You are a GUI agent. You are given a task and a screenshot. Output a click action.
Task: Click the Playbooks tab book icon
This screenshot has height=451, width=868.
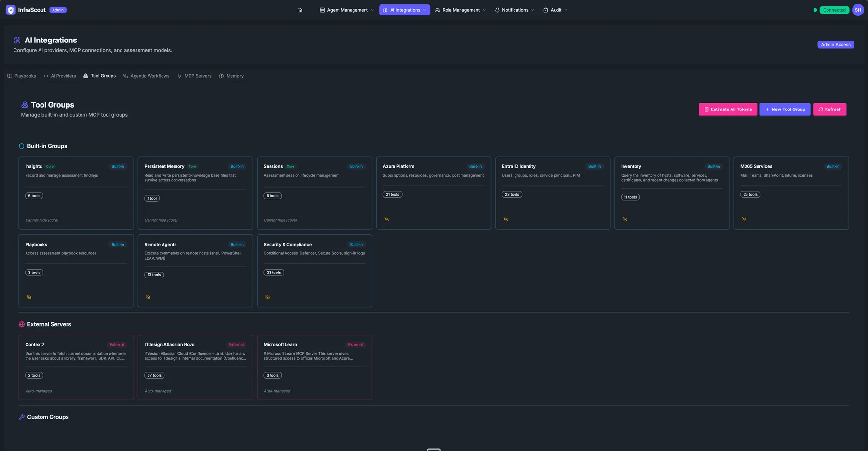click(10, 76)
